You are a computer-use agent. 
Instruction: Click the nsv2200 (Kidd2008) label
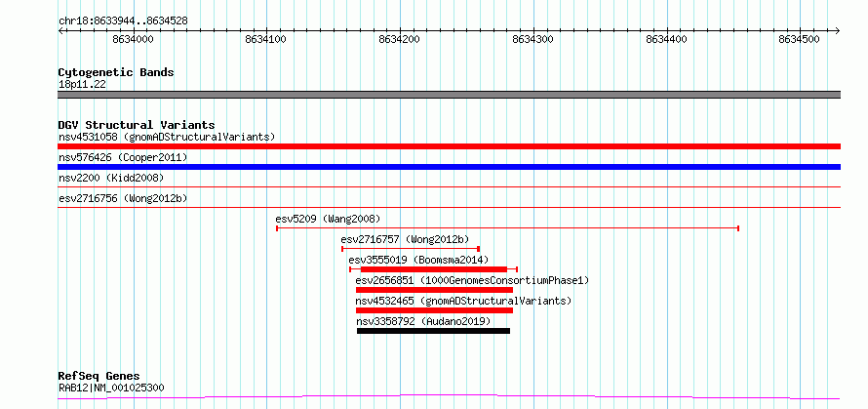coord(111,178)
